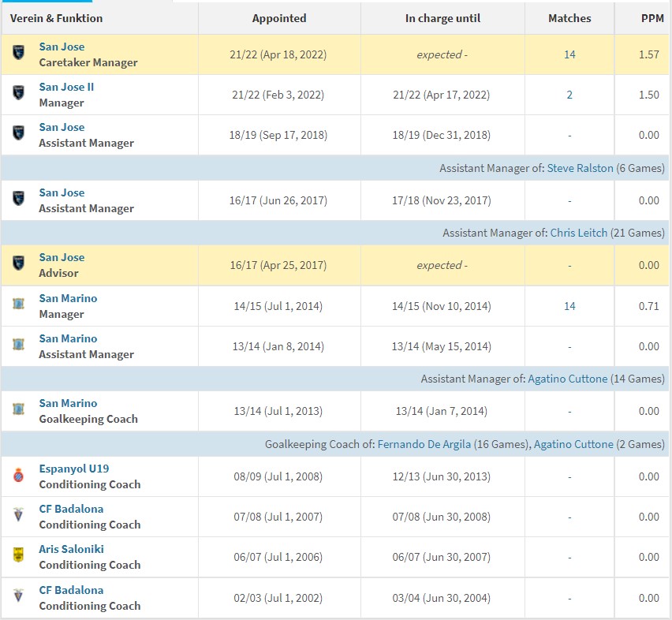Click the San Marino crest in Manager row
Screen dimensions: 672x620
17,306
